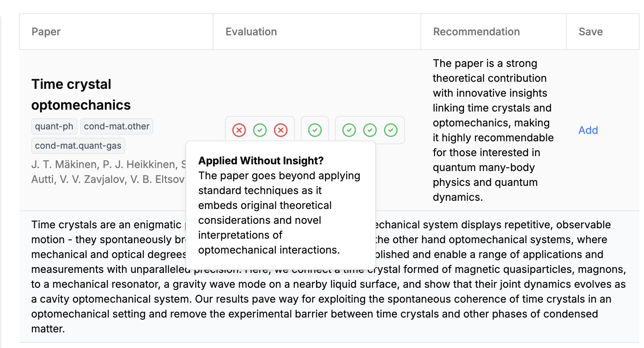Click the last green check in the rightmost group
The image size is (644, 348).
391,130
